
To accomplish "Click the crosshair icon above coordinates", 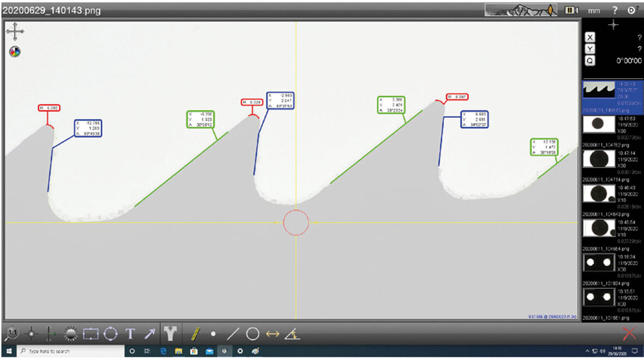I will 613,25.
